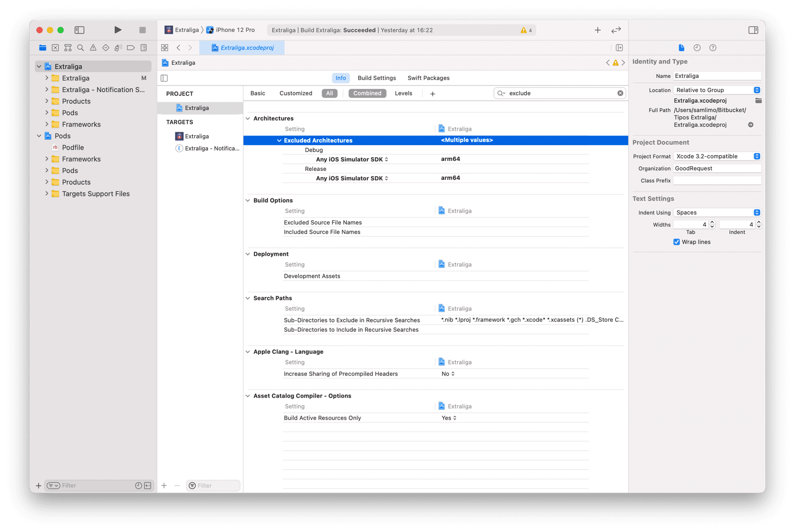Expand the Products folder under Extraliga
Image resolution: width=795 pixels, height=532 pixels.
(x=47, y=101)
